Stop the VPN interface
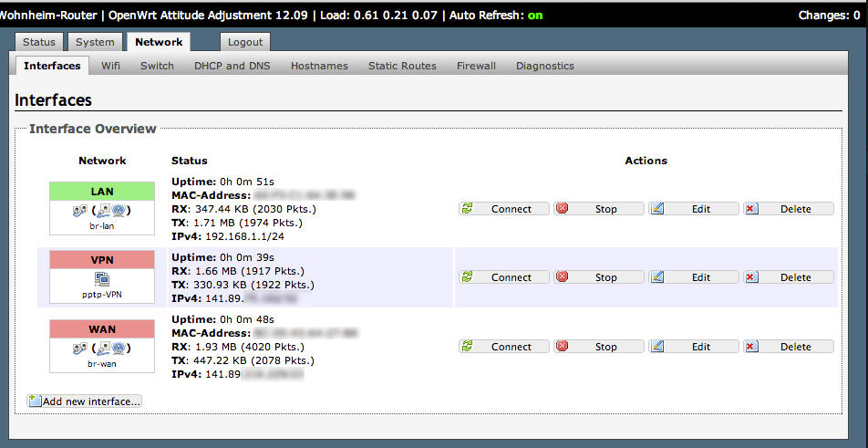The height and width of the screenshot is (448, 868). coord(599,277)
